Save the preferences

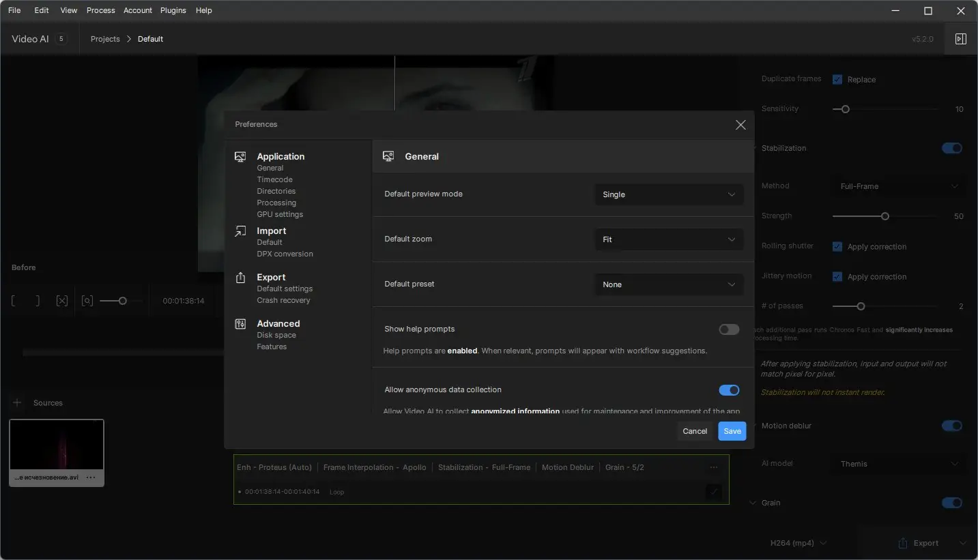pyautogui.click(x=732, y=431)
